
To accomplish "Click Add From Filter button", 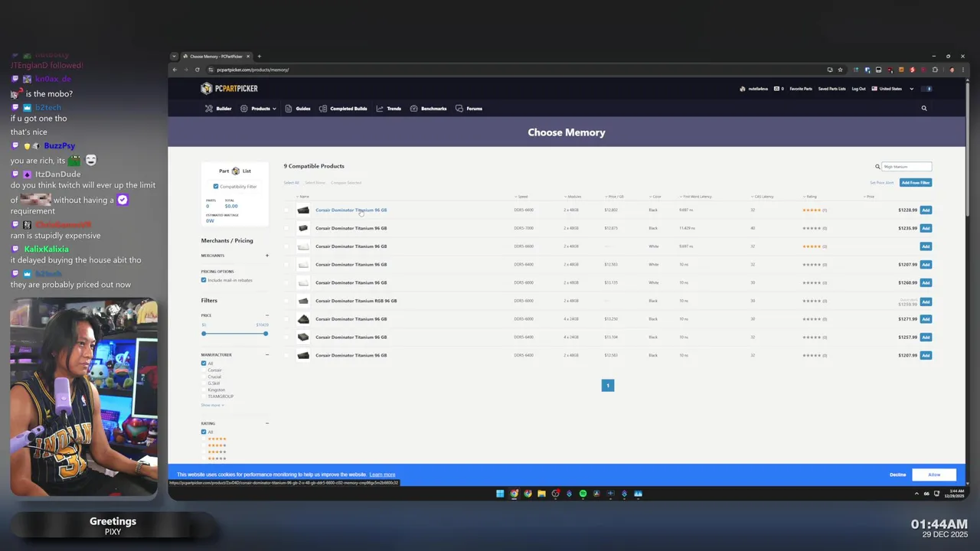I will (916, 183).
